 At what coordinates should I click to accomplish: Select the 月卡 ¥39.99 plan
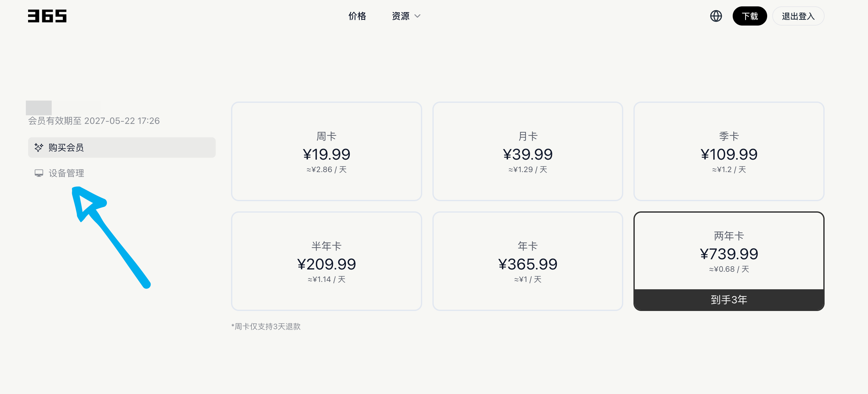tap(527, 151)
